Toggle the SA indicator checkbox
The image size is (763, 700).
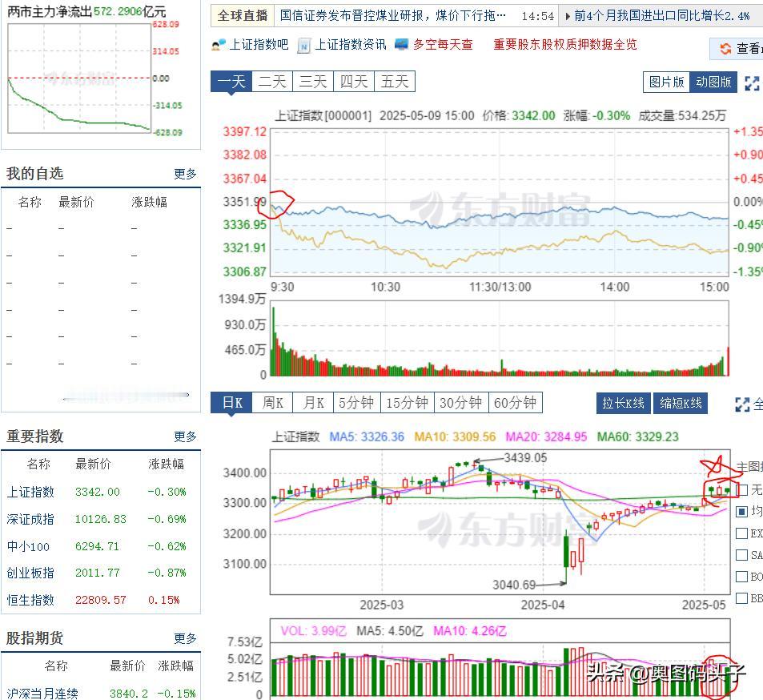point(742,555)
